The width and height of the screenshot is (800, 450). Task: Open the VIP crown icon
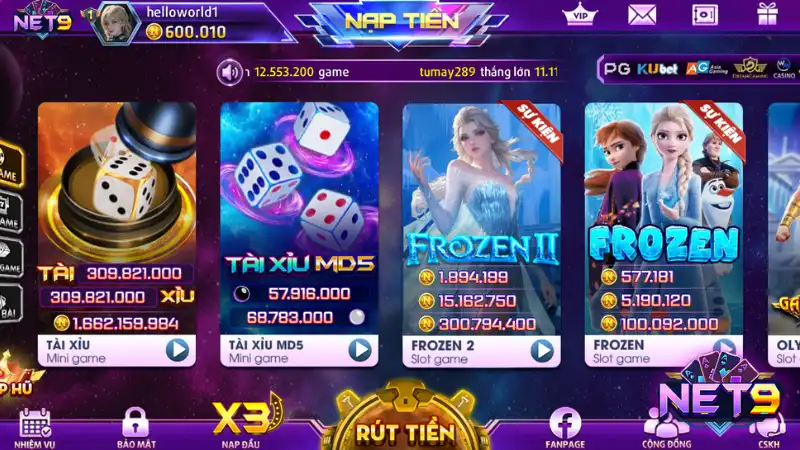point(580,15)
